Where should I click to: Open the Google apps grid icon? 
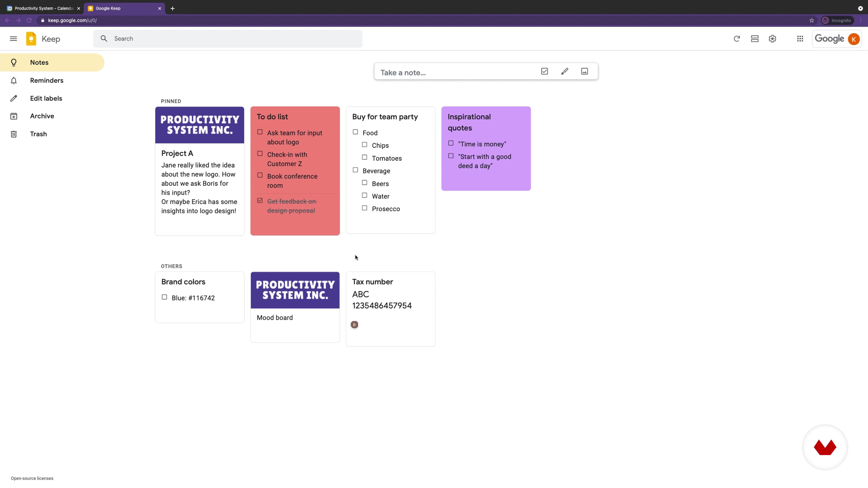pyautogui.click(x=800, y=39)
